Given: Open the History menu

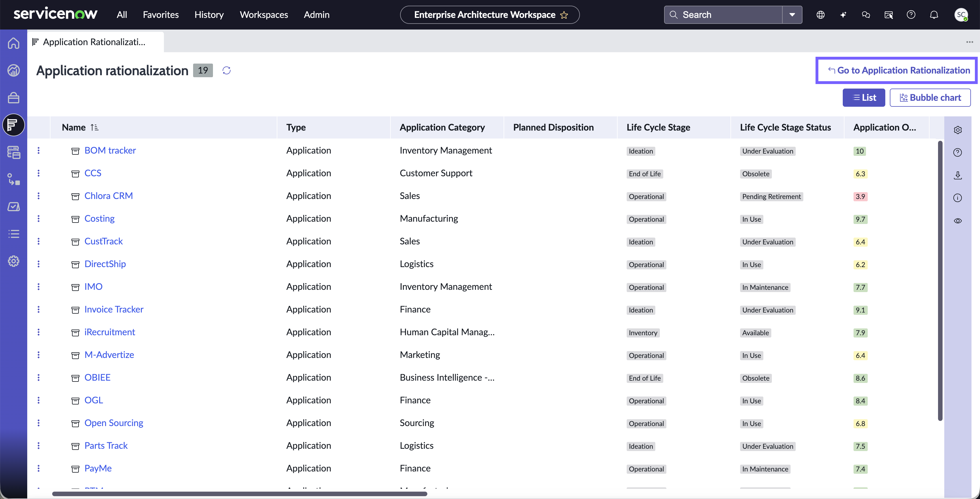Looking at the screenshot, I should pyautogui.click(x=209, y=15).
